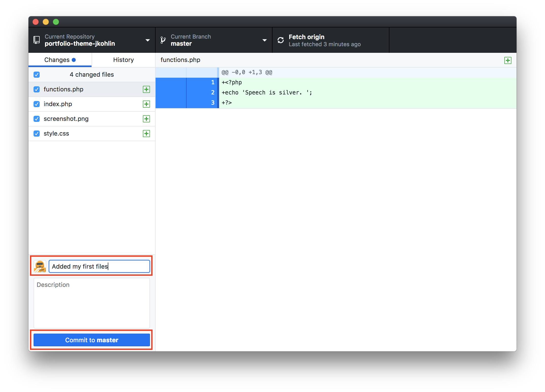The width and height of the screenshot is (545, 392).
Task: Click the added-file icon for index.php row
Action: (x=146, y=104)
